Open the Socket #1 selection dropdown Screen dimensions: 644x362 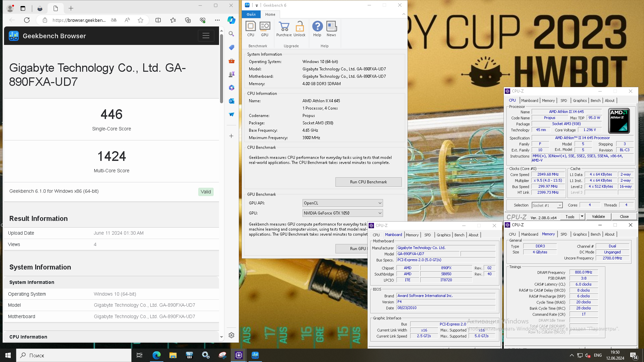547,205
